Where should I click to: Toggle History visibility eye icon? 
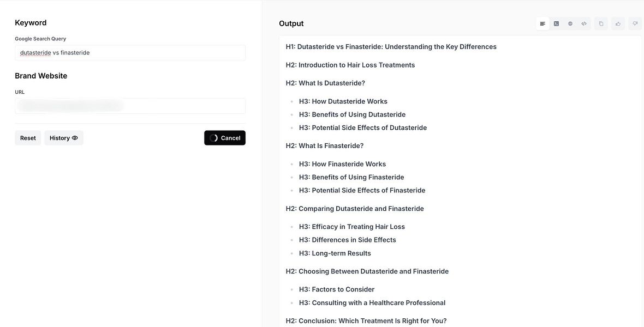point(75,138)
